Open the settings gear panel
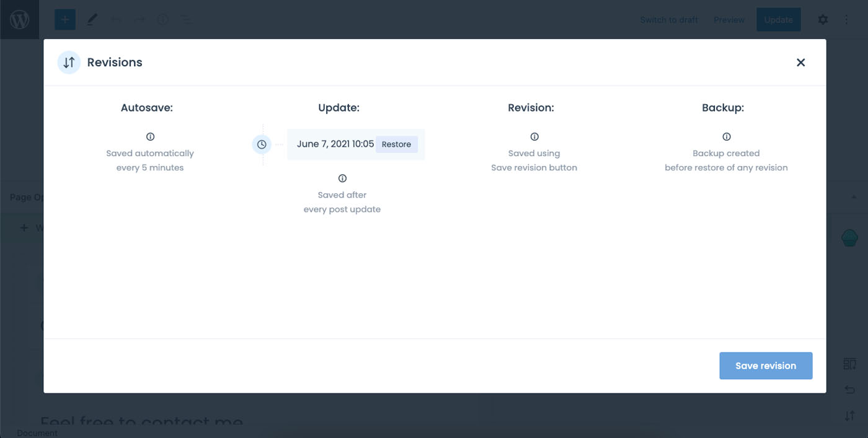This screenshot has width=868, height=438. [823, 19]
